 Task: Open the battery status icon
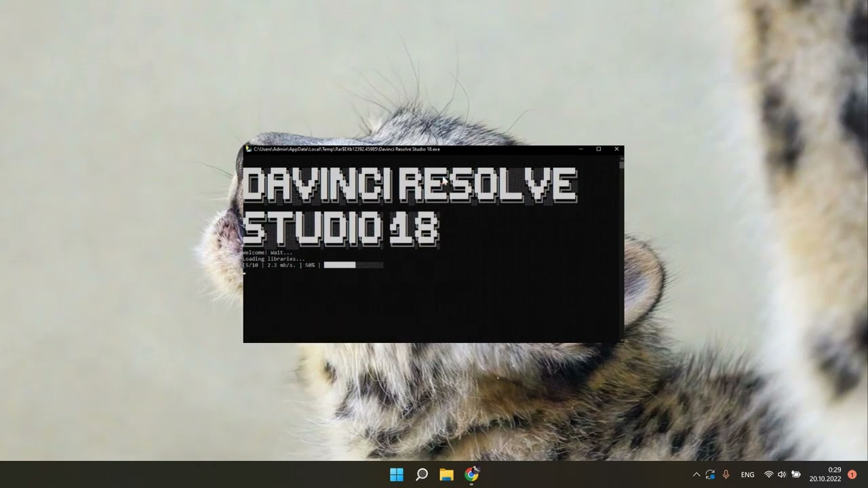click(796, 474)
